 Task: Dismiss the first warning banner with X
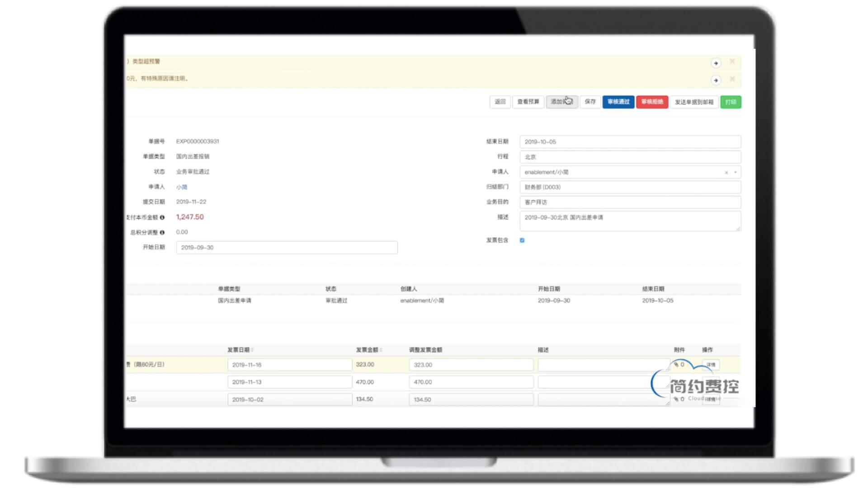[732, 61]
